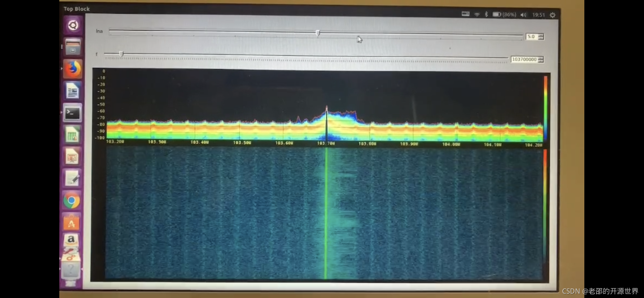Screen dimensions: 644x298
Task: Click the lna gain slider handle
Action: (318, 33)
